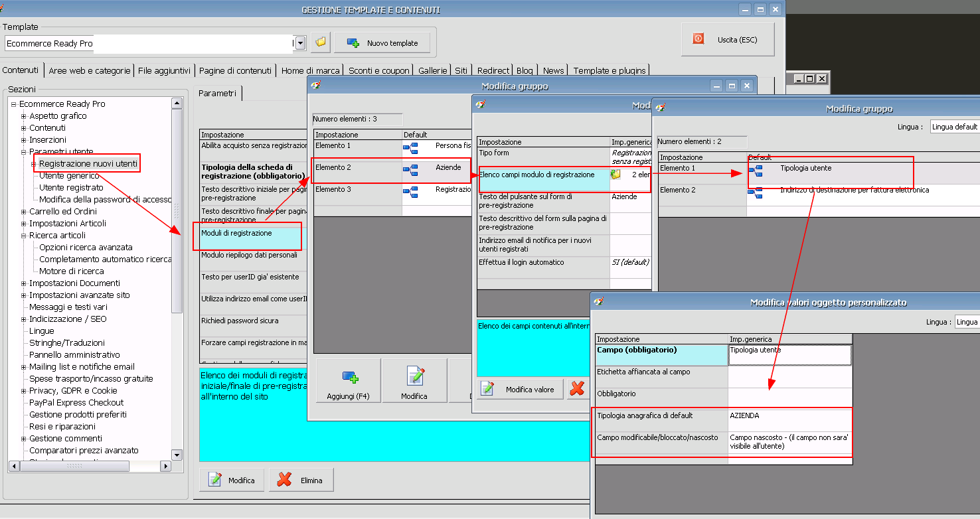The image size is (980, 519).
Task: Select the Richiedi password sicura row
Action: click(253, 326)
